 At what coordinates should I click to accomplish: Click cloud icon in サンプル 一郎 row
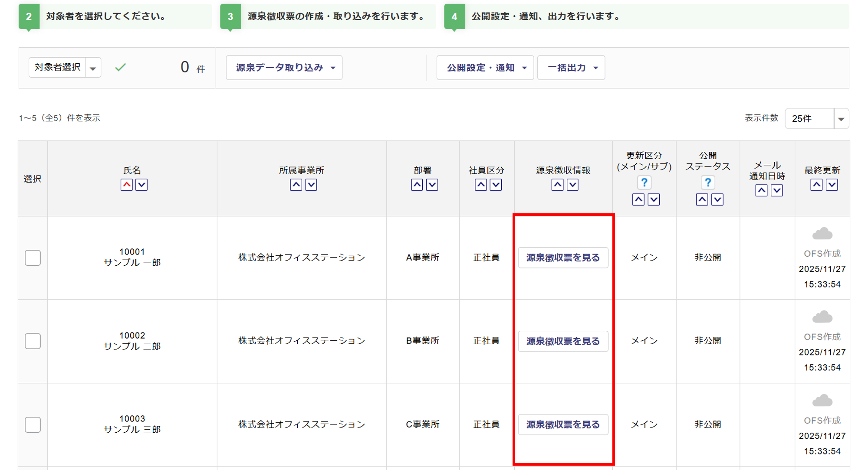(x=822, y=234)
